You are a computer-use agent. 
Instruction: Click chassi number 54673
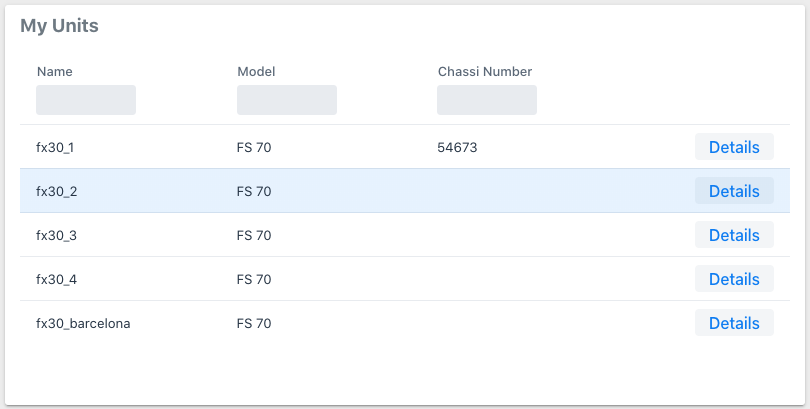(457, 147)
